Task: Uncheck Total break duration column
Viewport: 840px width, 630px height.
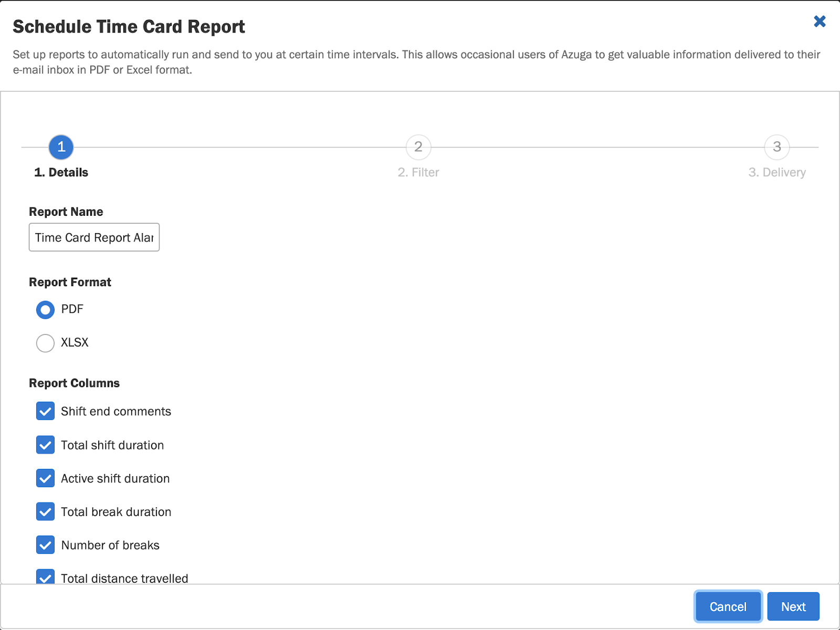Action: point(45,511)
